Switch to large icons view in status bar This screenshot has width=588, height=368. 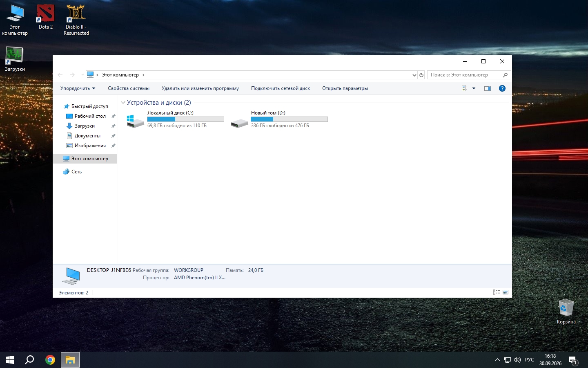(506, 292)
